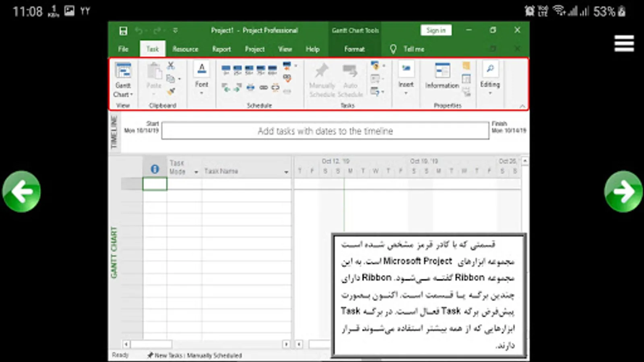Click the Cut scissors icon
The height and width of the screenshot is (362, 644).
click(x=171, y=65)
